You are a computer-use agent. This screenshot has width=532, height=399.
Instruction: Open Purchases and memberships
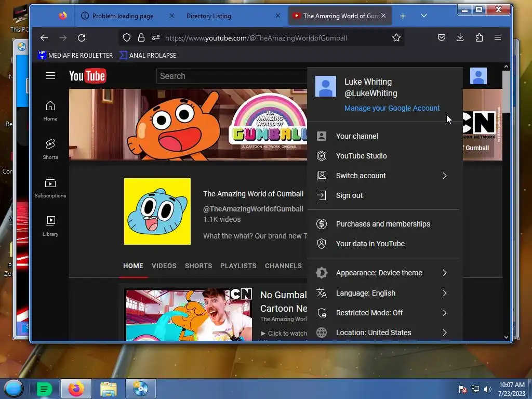pyautogui.click(x=383, y=224)
